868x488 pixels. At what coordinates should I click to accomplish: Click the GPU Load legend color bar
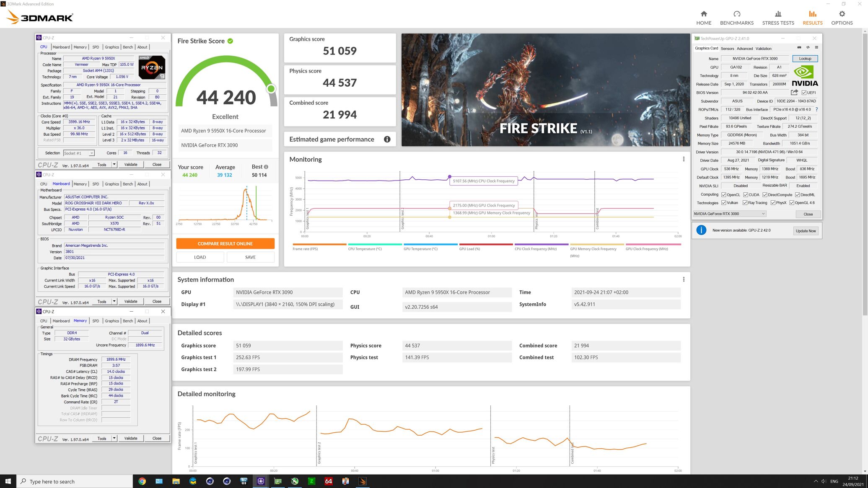click(x=485, y=244)
